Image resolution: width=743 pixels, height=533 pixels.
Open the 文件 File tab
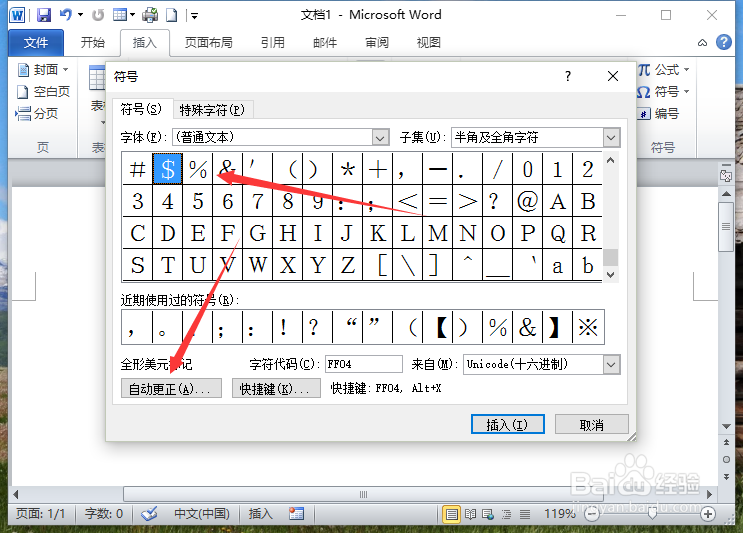coord(36,43)
